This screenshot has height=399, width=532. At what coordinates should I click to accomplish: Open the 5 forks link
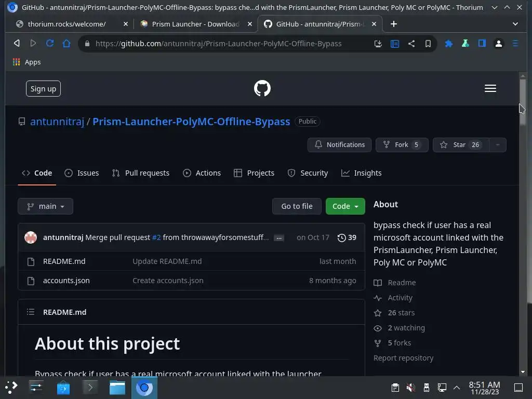393,343
